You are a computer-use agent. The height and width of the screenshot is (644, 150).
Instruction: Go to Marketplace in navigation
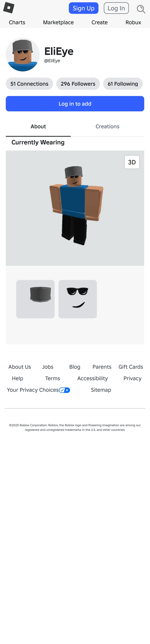point(58,23)
